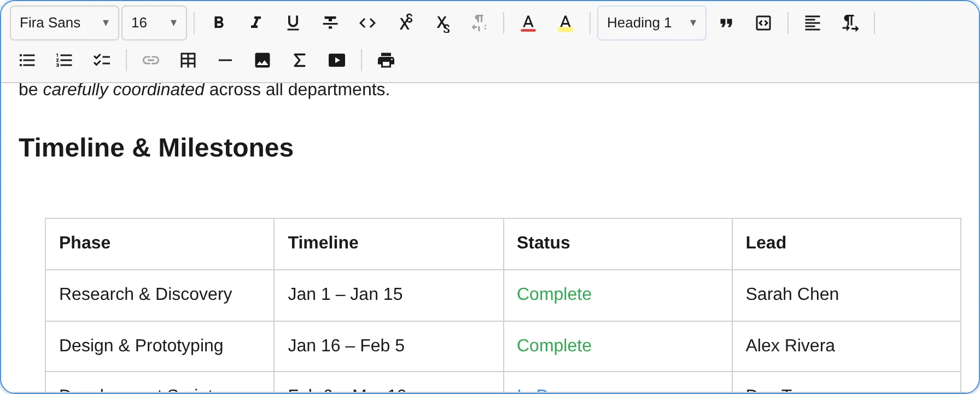Click the Phase column header
The height and width of the screenshot is (394, 980).
pos(160,244)
